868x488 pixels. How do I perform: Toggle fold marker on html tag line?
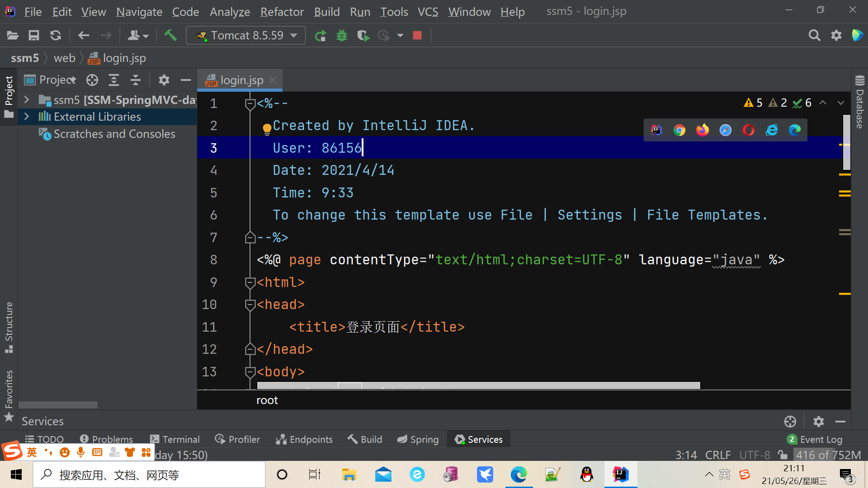click(250, 283)
